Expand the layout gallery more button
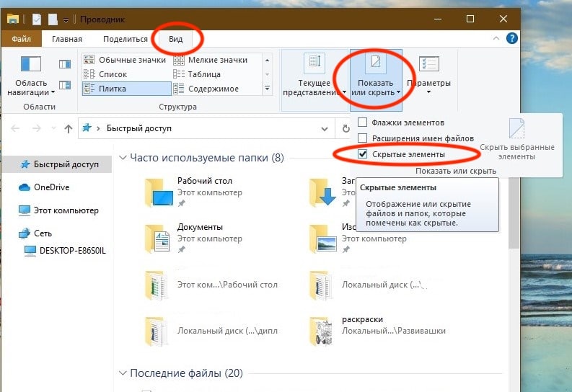The width and height of the screenshot is (572, 392). point(267,89)
